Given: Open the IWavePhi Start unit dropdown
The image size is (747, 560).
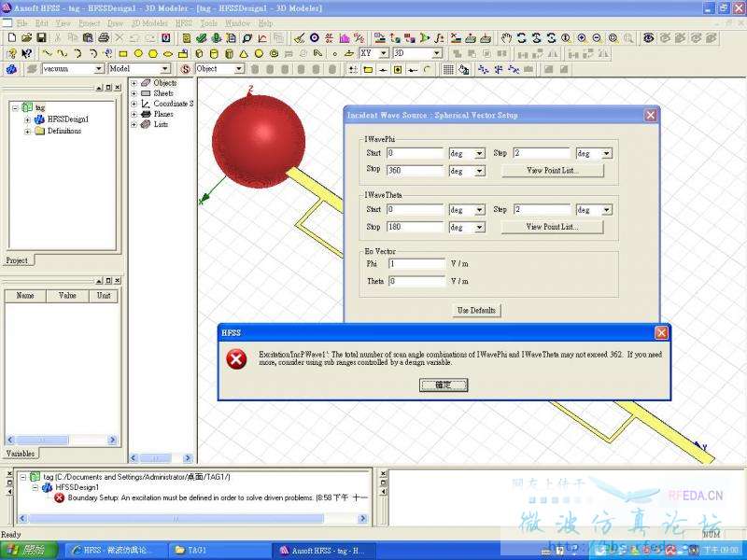Looking at the screenshot, I should (x=480, y=153).
